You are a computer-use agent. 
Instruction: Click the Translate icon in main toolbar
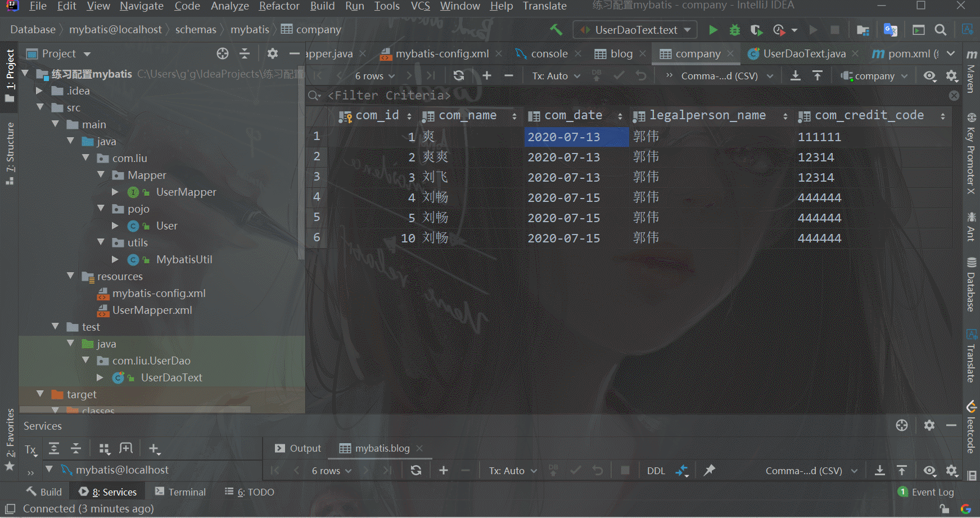pyautogui.click(x=890, y=30)
